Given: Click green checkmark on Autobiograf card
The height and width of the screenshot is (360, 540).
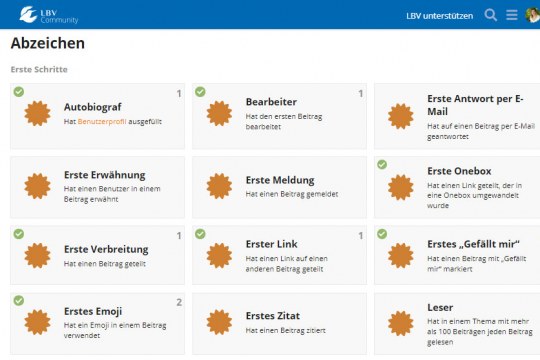Looking at the screenshot, I should pos(19,92).
